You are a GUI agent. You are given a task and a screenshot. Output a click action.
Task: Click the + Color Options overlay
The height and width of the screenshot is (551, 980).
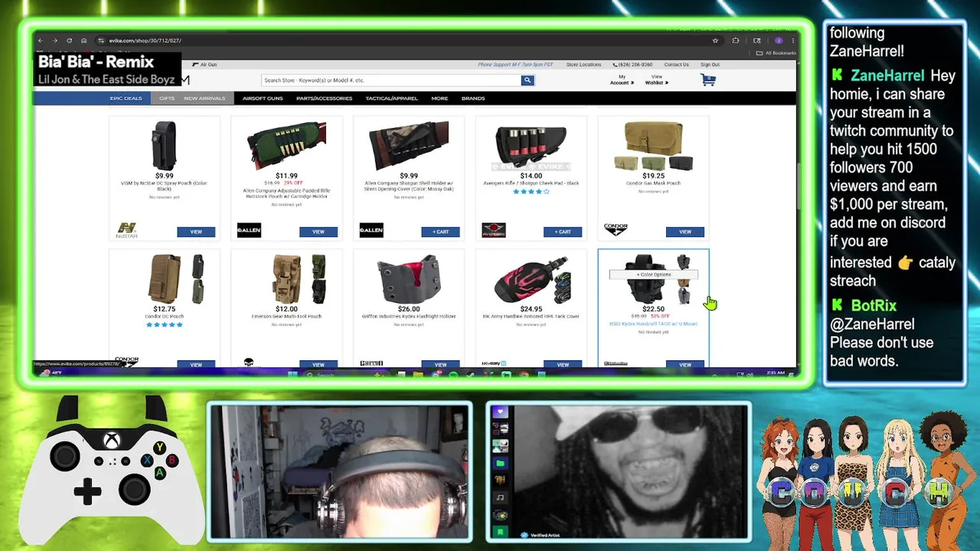pyautogui.click(x=653, y=274)
